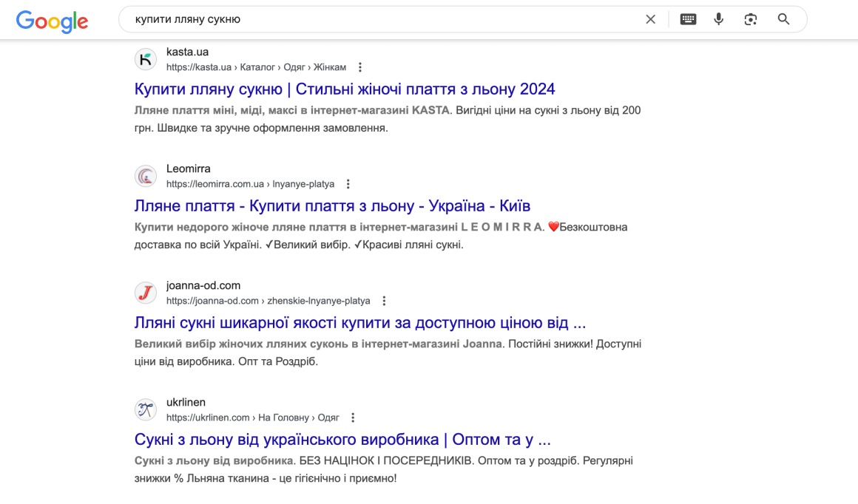The image size is (858, 504).
Task: Click the Leomirra site favicon
Action: [x=146, y=176]
